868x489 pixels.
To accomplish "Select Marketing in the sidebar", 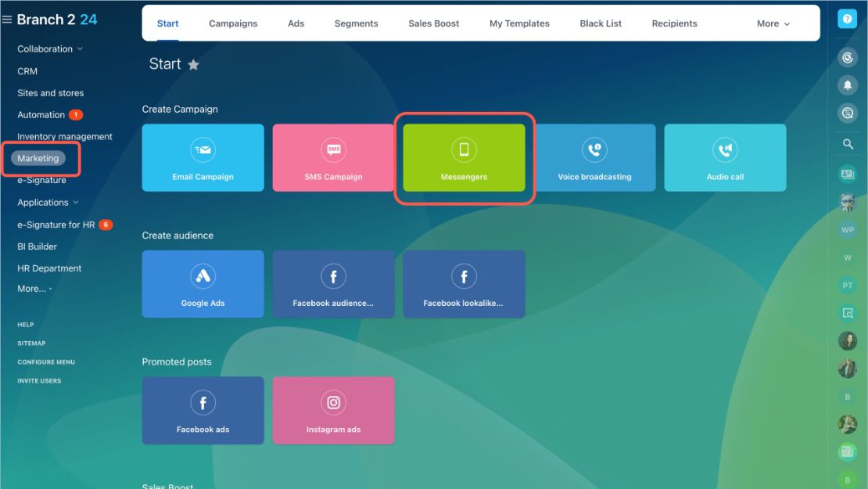I will pos(38,158).
